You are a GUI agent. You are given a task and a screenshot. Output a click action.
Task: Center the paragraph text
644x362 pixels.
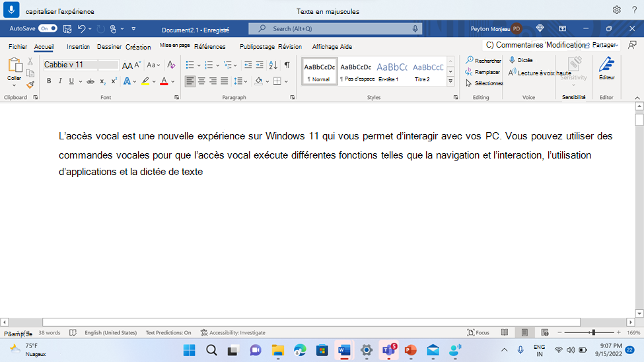click(x=201, y=81)
